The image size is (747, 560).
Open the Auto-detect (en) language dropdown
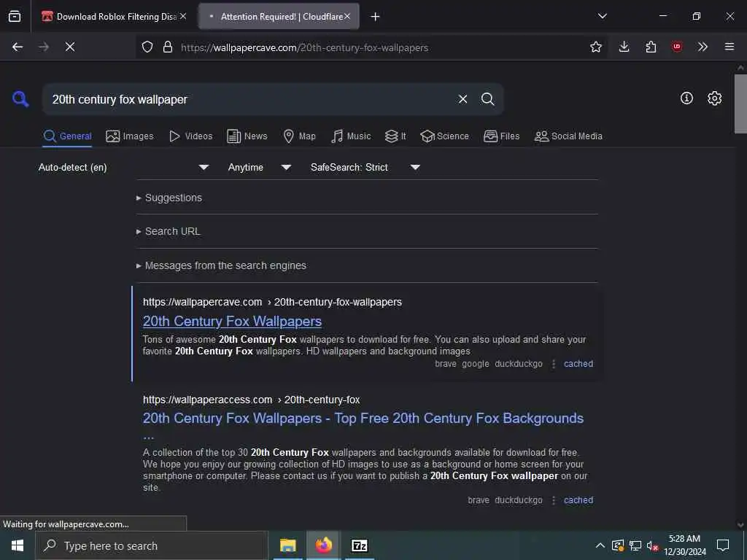(x=123, y=167)
